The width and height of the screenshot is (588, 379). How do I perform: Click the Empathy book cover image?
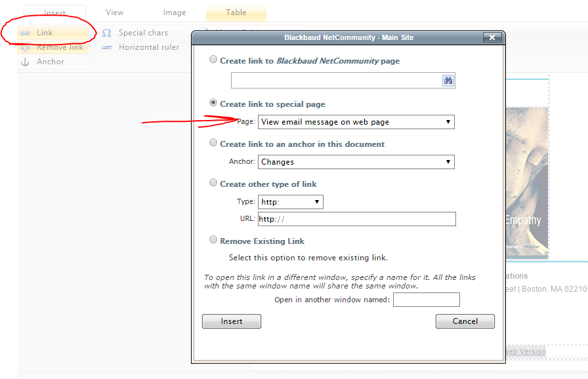527,183
